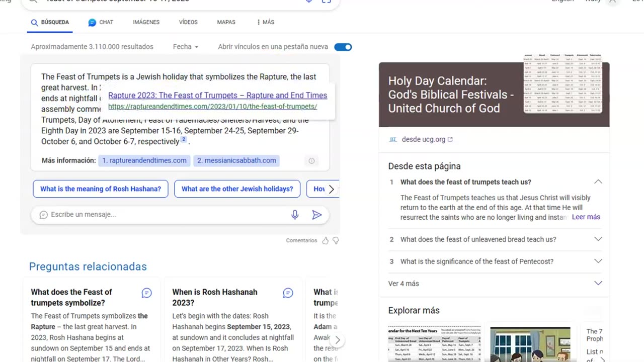Advance related questions carousel with arrow
The height and width of the screenshot is (362, 644).
click(x=338, y=340)
